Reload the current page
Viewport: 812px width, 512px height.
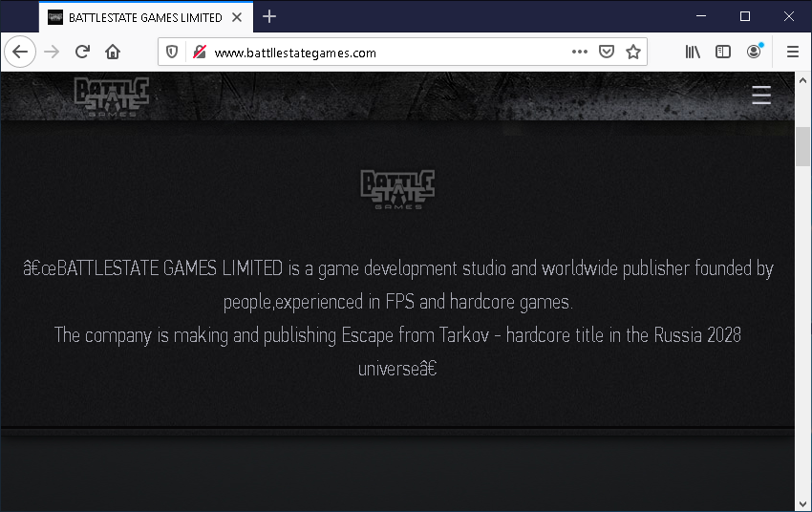pos(83,53)
